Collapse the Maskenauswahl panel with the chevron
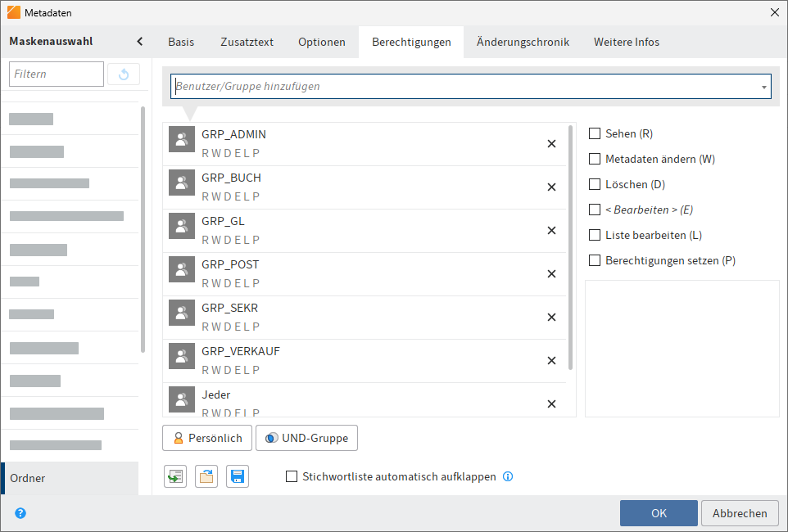The image size is (788, 532). pos(139,39)
